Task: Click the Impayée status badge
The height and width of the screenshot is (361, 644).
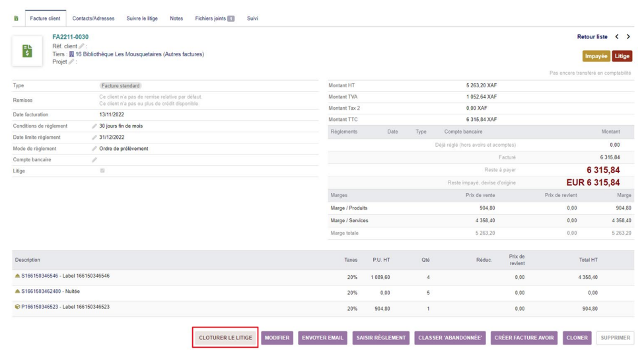Action: tap(596, 56)
